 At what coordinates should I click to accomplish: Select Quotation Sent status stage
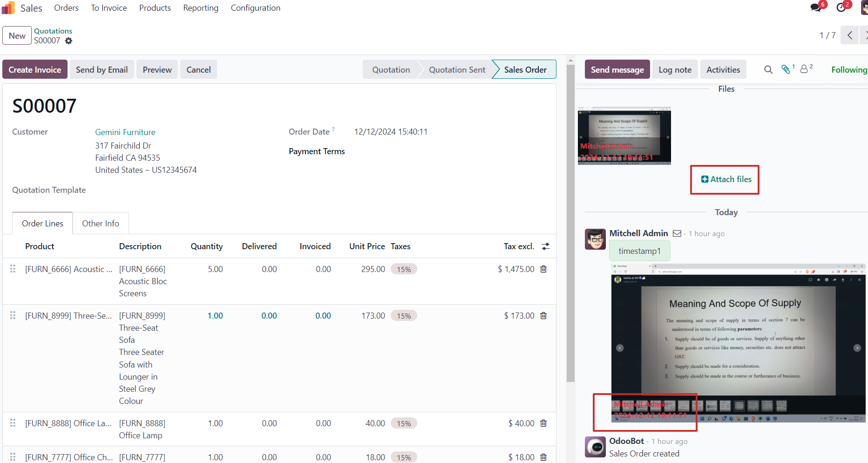coord(457,69)
